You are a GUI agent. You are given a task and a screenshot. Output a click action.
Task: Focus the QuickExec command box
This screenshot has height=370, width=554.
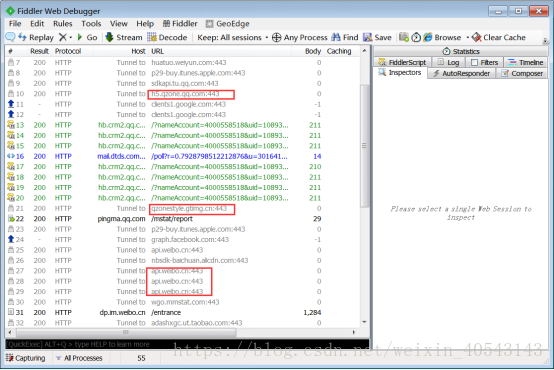pos(187,344)
